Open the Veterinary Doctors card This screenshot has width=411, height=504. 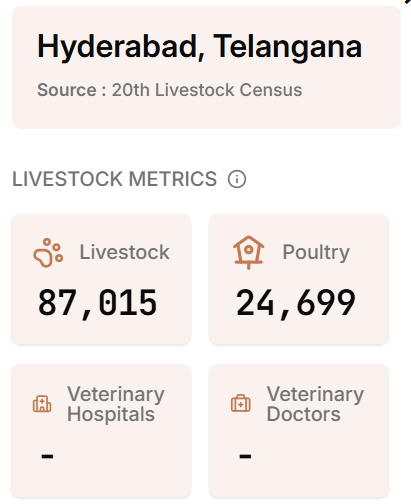[299, 431]
